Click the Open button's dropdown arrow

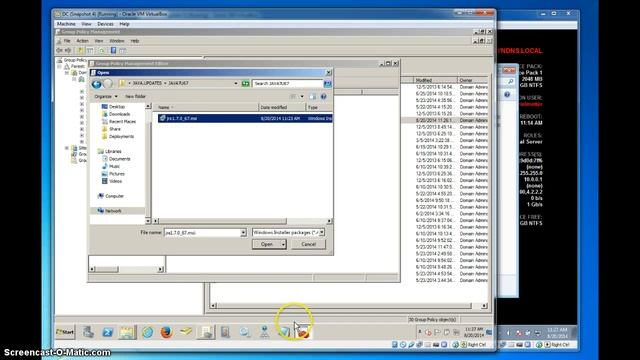pos(283,244)
